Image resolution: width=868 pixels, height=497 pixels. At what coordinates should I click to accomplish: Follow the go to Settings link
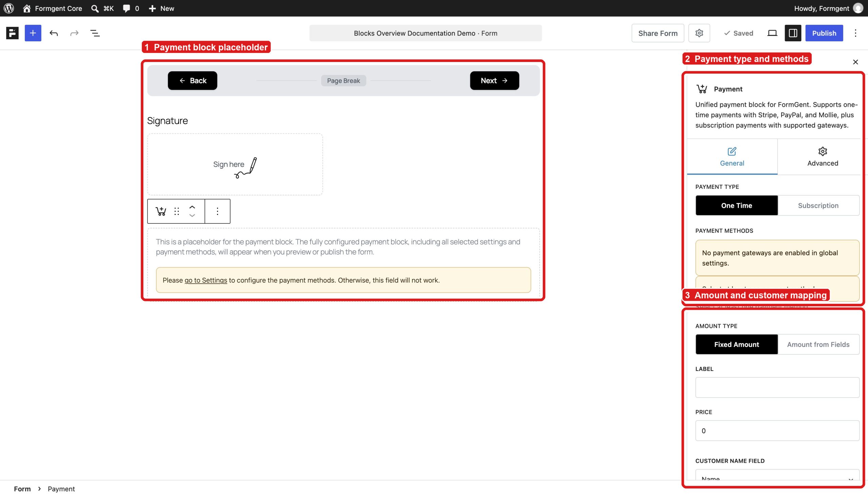205,280
